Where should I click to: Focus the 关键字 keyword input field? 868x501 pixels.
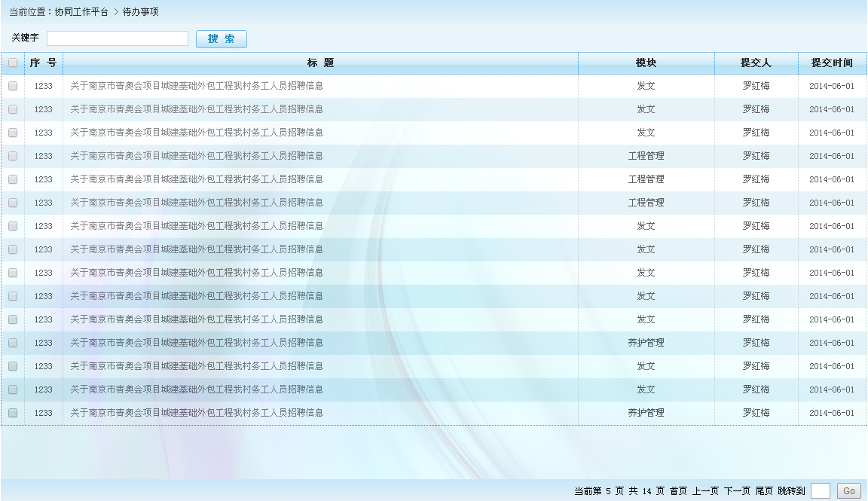pyautogui.click(x=118, y=38)
